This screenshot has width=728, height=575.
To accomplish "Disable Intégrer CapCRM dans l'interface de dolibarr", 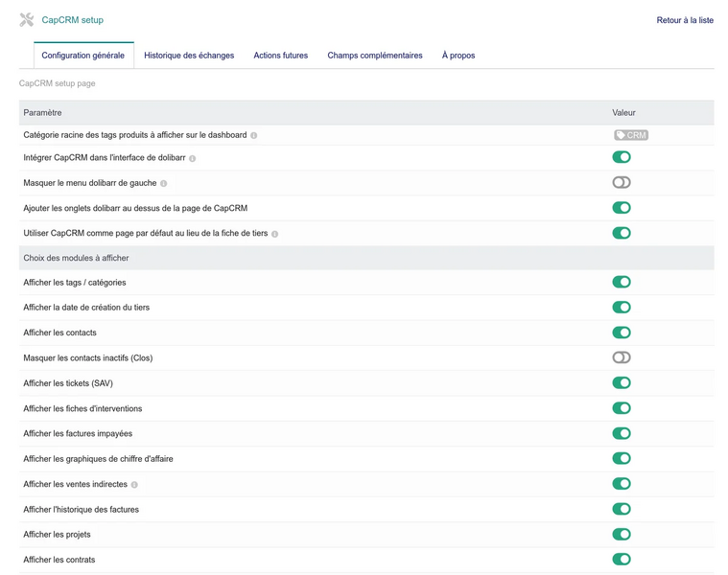I will click(x=622, y=157).
